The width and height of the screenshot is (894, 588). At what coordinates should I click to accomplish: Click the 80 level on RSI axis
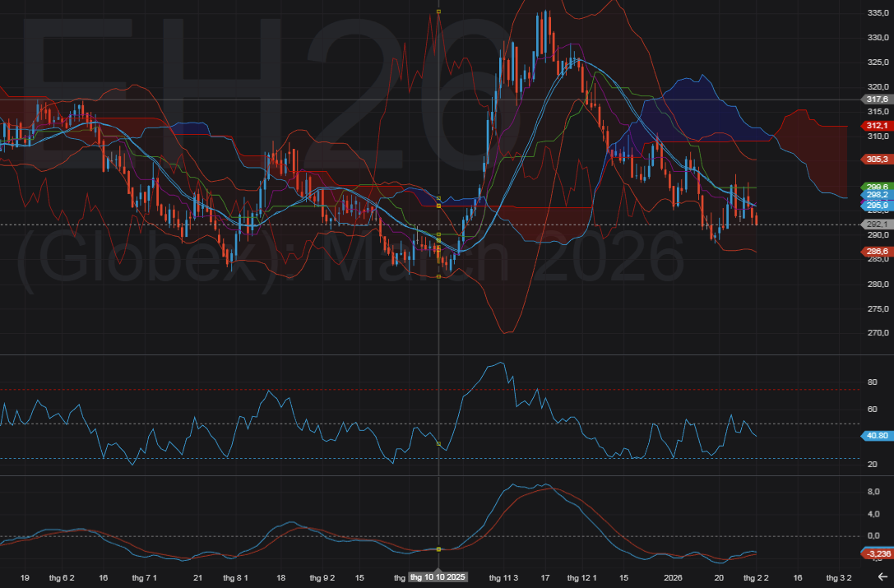click(872, 382)
